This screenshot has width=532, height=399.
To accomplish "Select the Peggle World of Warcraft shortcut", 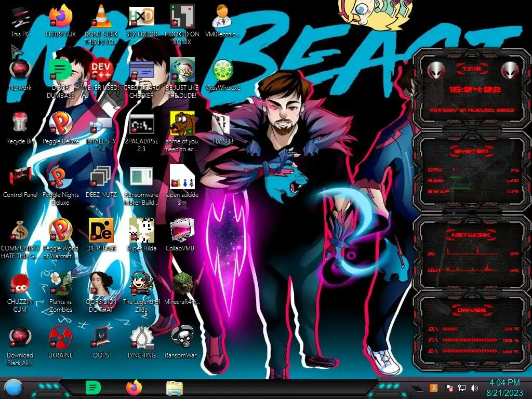I will (60, 230).
